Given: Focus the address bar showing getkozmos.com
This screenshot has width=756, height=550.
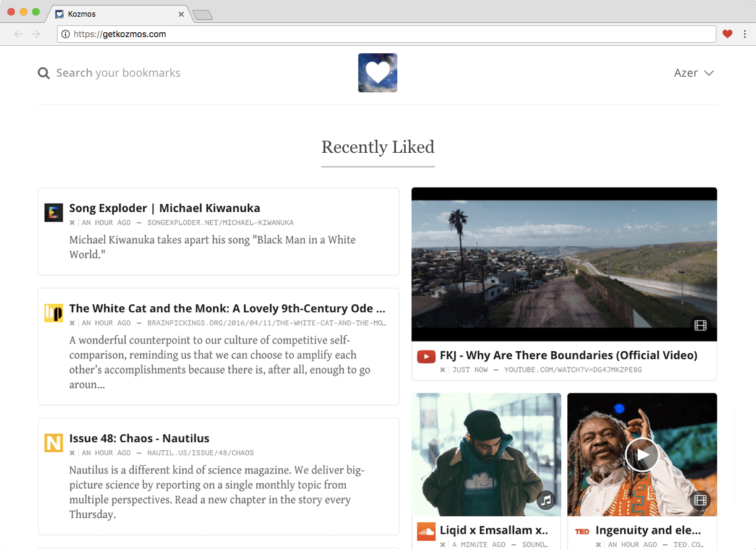Looking at the screenshot, I should (x=387, y=34).
